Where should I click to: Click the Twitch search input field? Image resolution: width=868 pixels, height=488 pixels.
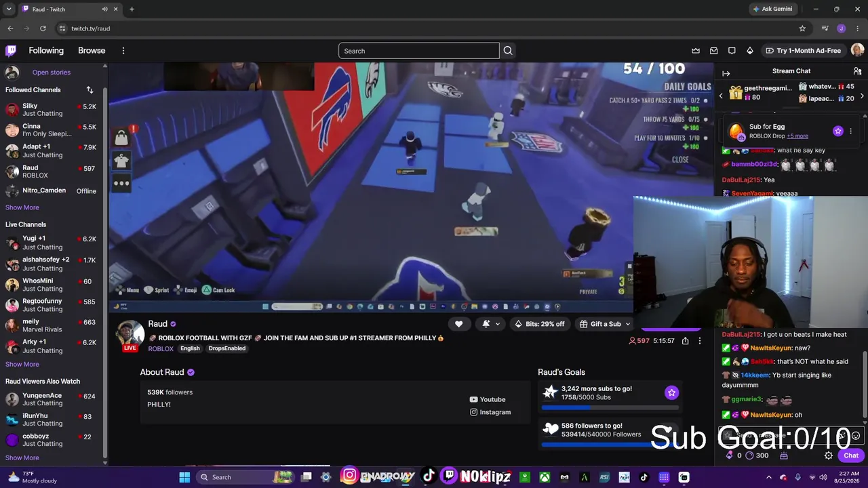(x=419, y=51)
